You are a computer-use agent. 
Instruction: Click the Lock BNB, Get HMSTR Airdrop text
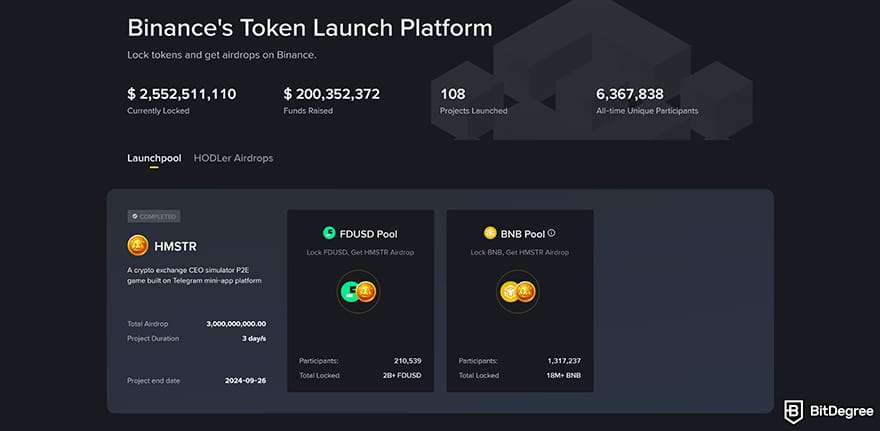click(x=520, y=253)
